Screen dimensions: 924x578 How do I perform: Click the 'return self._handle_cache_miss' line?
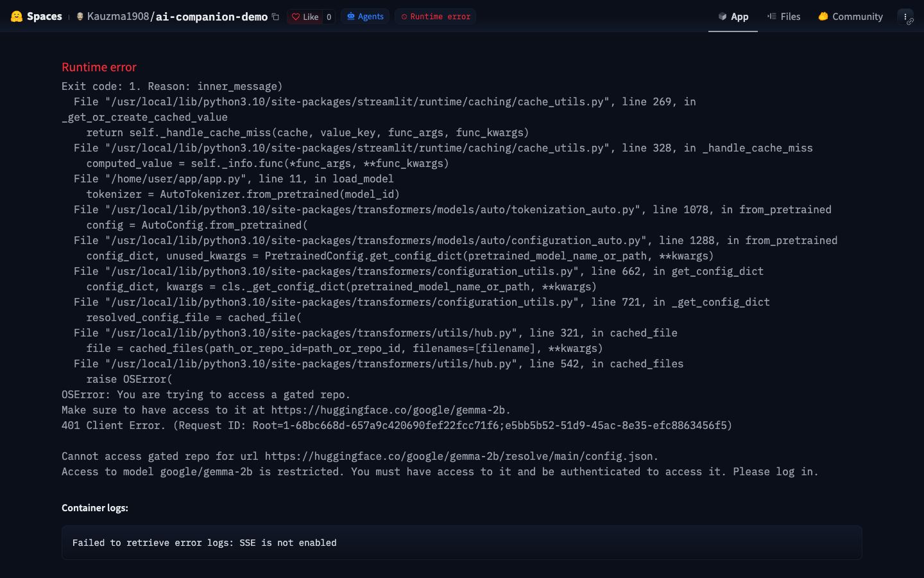[308, 132]
